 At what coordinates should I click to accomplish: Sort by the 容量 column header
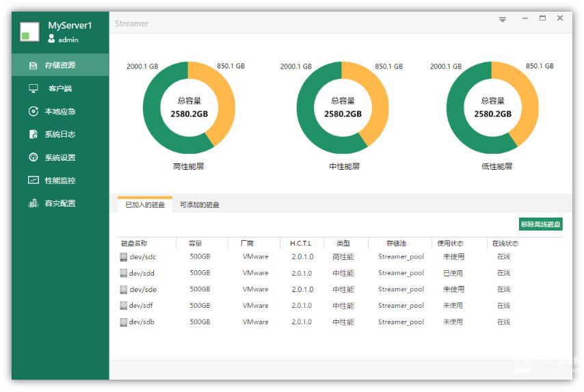point(195,243)
